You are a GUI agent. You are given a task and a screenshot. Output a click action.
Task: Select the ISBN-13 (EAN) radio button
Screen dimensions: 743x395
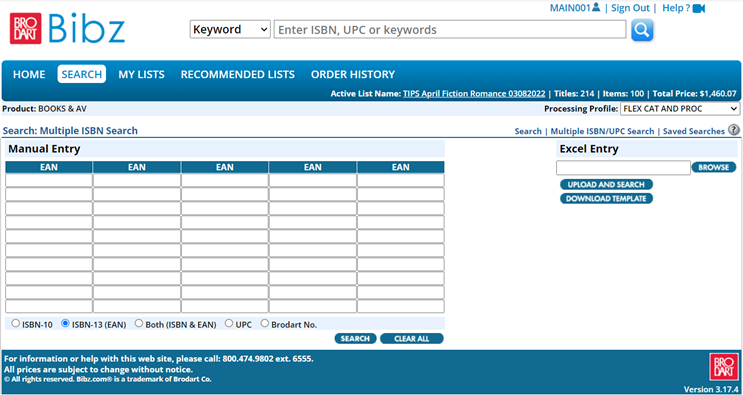[65, 323]
